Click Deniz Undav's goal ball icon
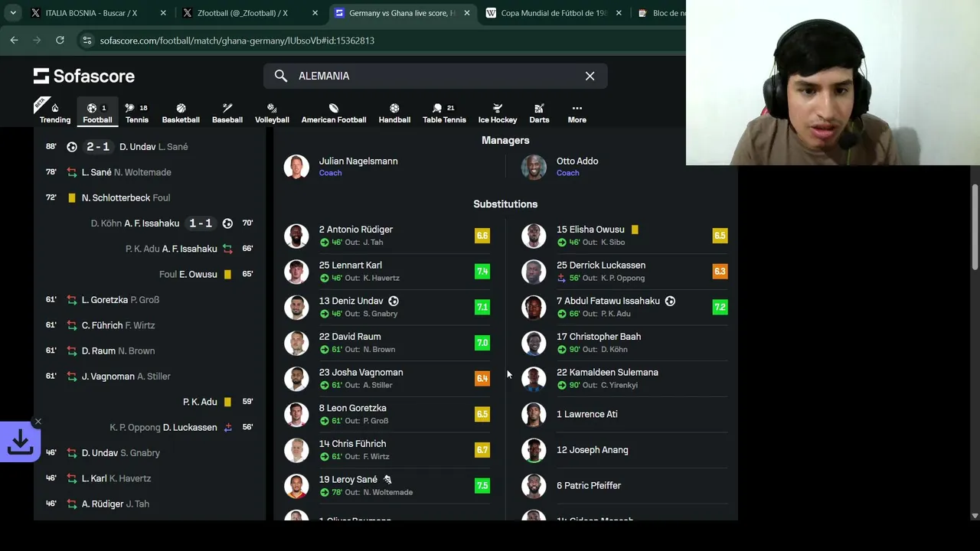The image size is (980, 551). coord(394,301)
